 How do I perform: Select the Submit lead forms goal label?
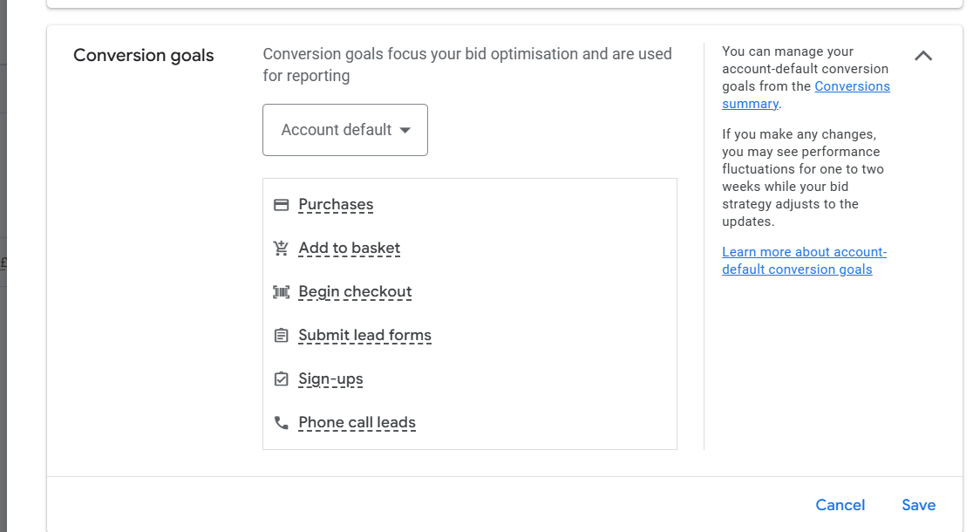pos(364,336)
